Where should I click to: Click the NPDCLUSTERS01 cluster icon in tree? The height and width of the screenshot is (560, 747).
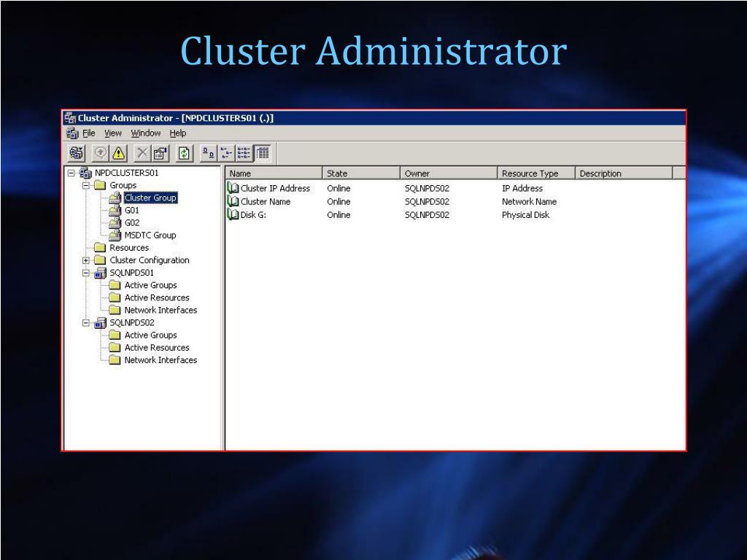[x=85, y=173]
